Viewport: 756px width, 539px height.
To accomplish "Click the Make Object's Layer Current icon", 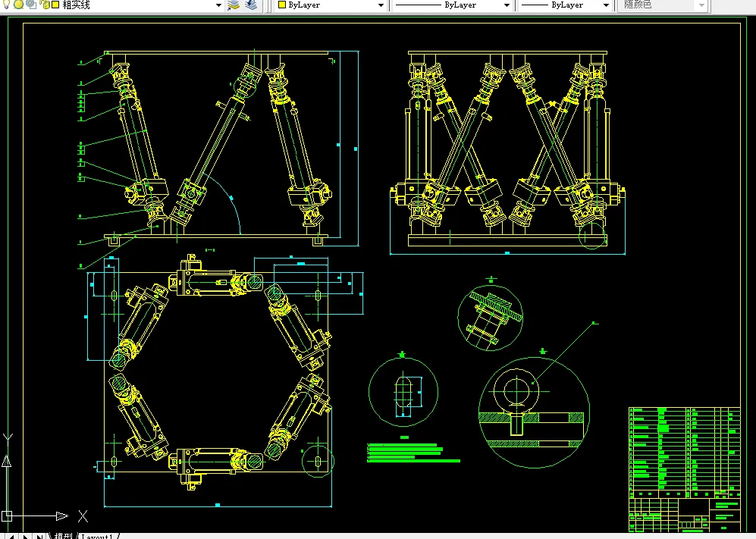I will 234,5.
